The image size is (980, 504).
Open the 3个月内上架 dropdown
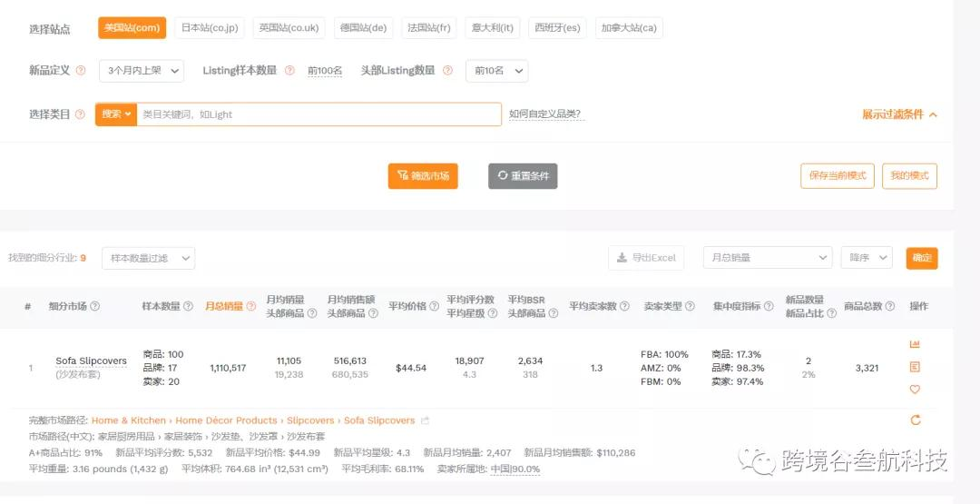(142, 71)
